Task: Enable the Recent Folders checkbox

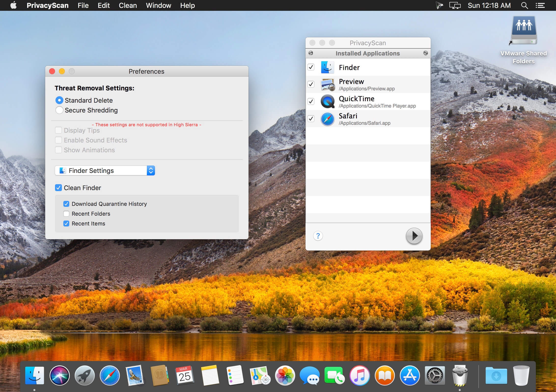Action: (66, 214)
